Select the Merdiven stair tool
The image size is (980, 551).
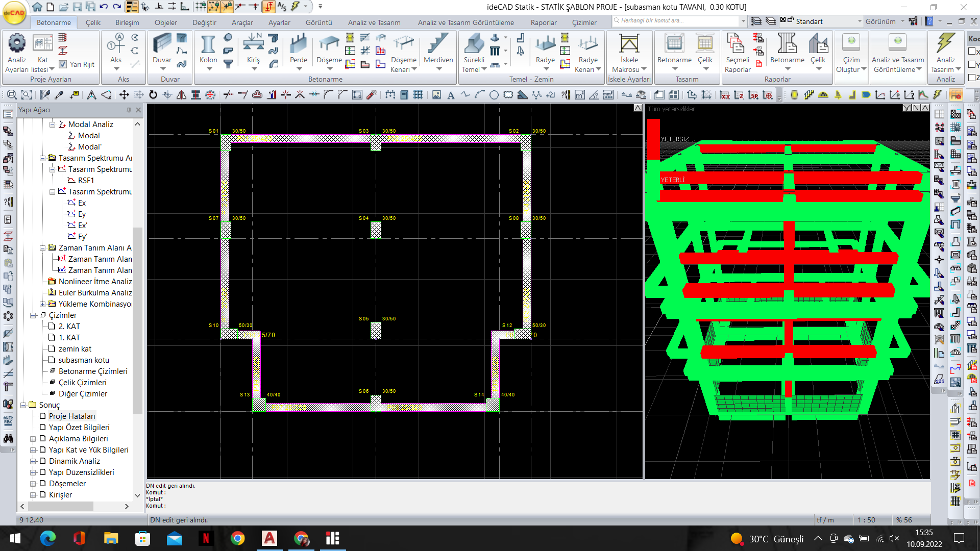click(438, 51)
